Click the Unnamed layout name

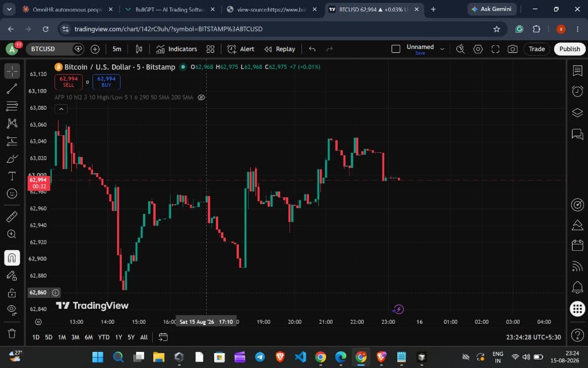tap(420, 47)
